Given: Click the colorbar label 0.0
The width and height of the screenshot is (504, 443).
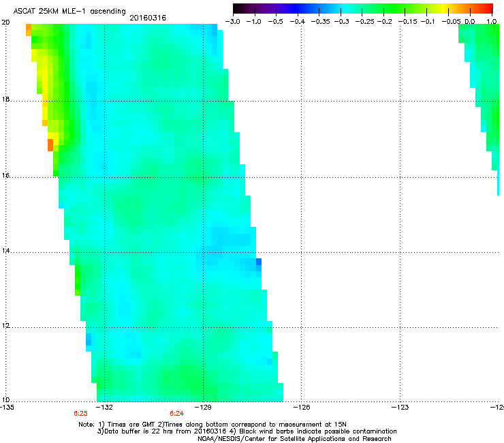Looking at the screenshot, I should click(470, 22).
